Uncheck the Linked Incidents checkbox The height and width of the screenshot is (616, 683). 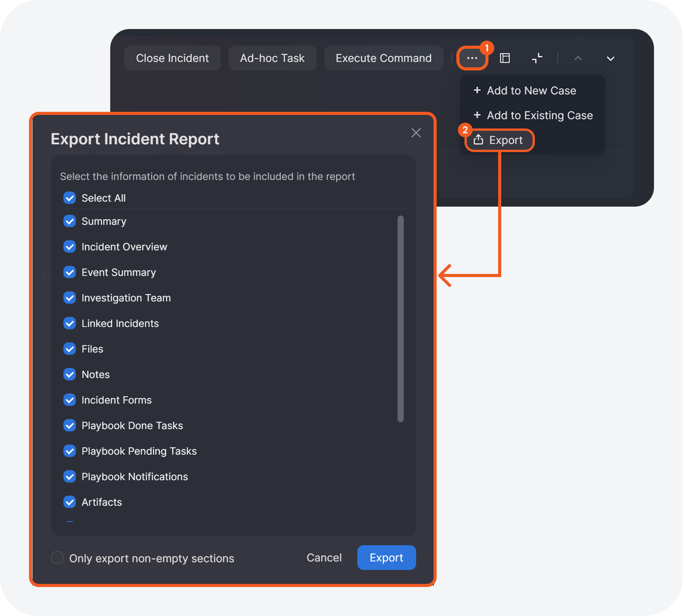tap(70, 323)
